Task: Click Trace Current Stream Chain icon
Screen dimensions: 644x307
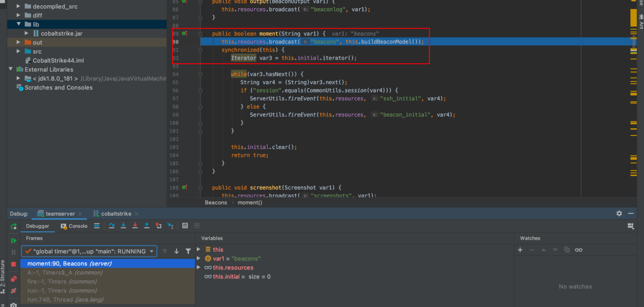Action: (197, 226)
